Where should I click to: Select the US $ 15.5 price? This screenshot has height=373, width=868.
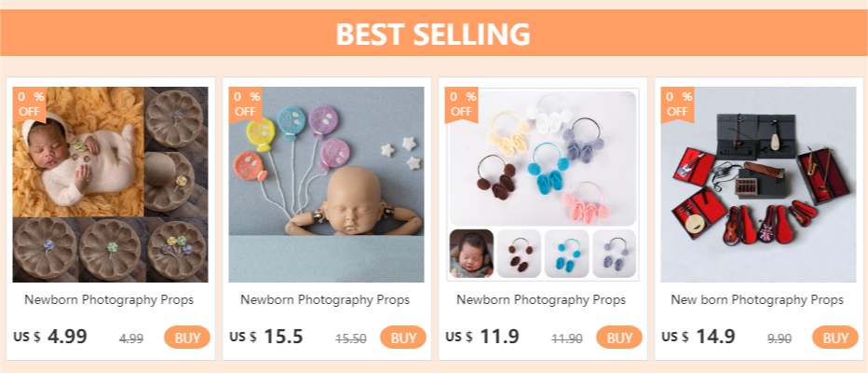click(x=266, y=337)
